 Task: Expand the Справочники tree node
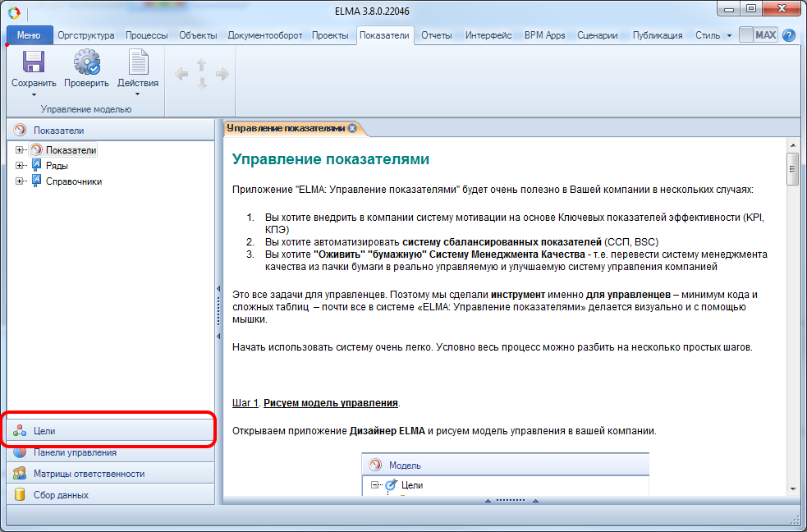[20, 181]
